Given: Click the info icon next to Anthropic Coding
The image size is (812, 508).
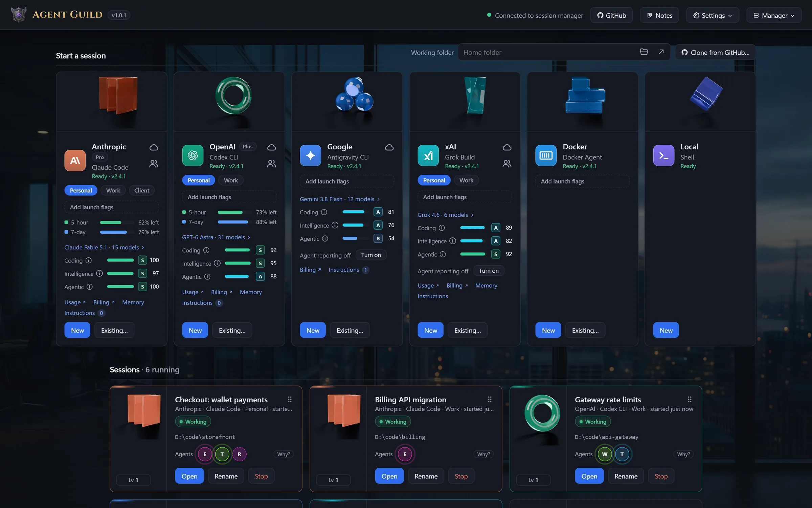Looking at the screenshot, I should pyautogui.click(x=89, y=260).
